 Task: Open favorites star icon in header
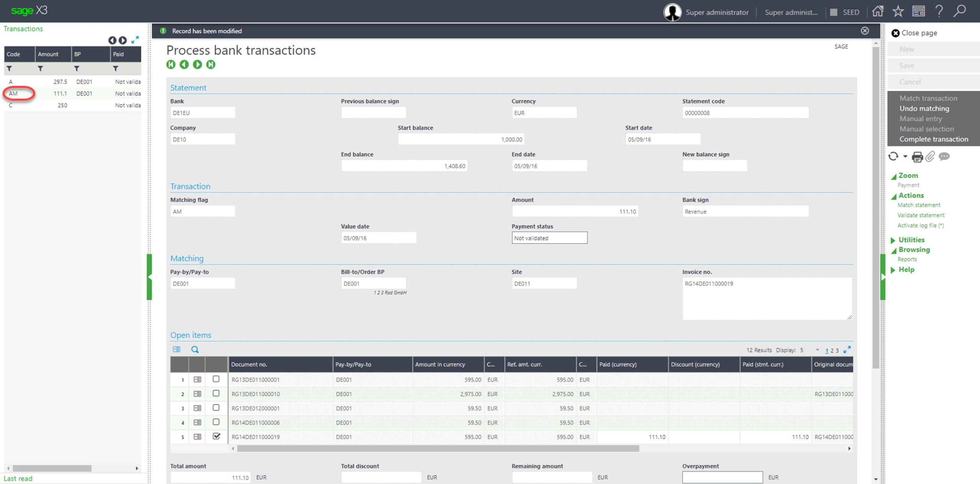pos(898,11)
